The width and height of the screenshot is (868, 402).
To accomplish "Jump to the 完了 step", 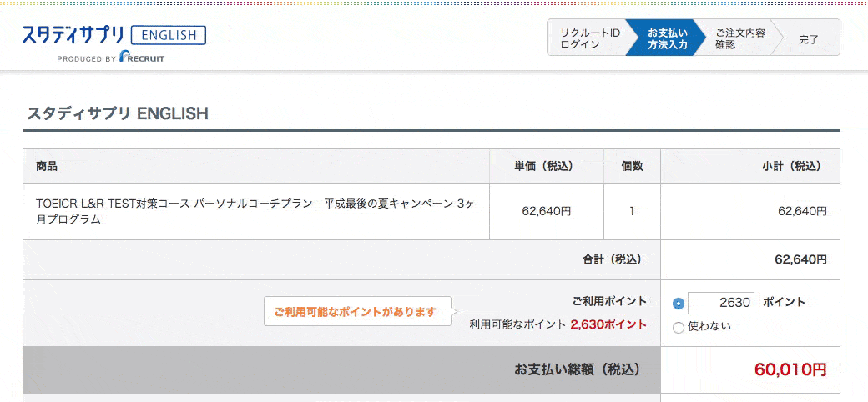I will (808, 38).
